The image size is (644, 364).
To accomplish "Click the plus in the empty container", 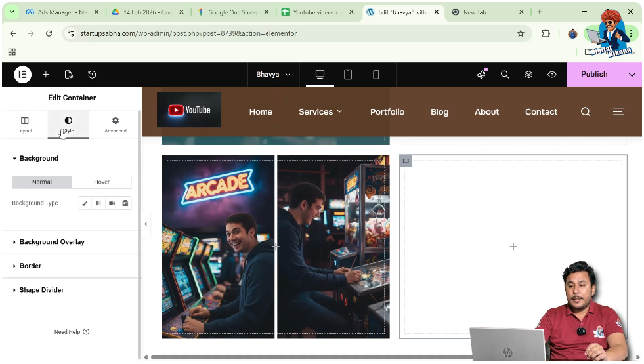I will coord(513,247).
